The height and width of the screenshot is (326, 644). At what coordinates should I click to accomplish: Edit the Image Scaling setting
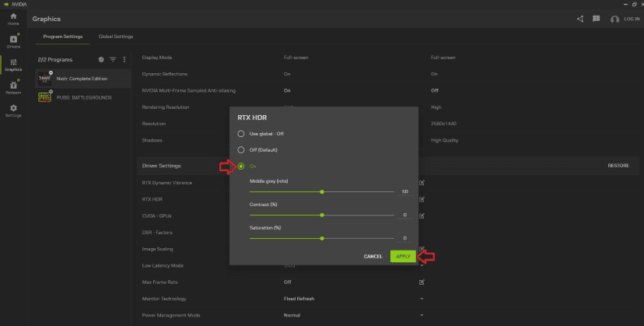click(422, 248)
